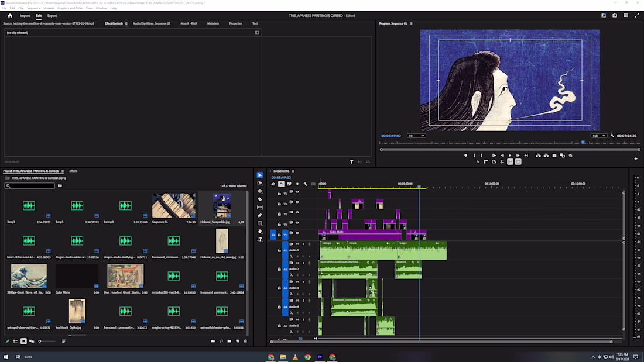Click trash Clear icon in Project panel
Viewport: 644px width, 362px height.
(x=246, y=341)
